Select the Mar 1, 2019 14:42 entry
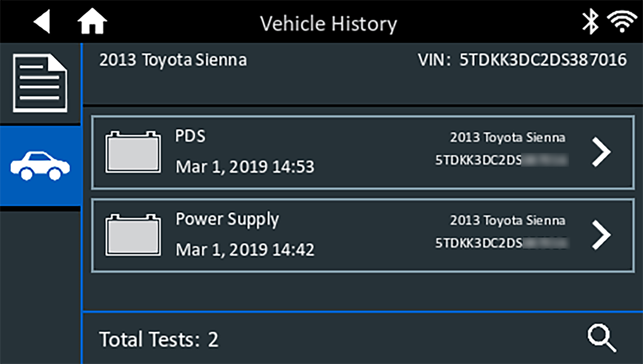The width and height of the screenshot is (643, 364). [245, 250]
